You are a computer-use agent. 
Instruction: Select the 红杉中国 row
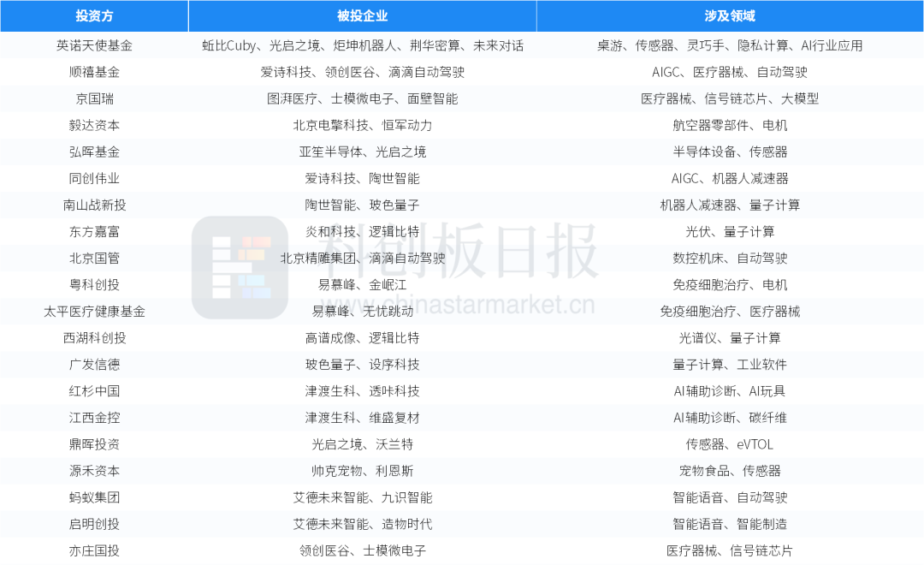[94, 390]
